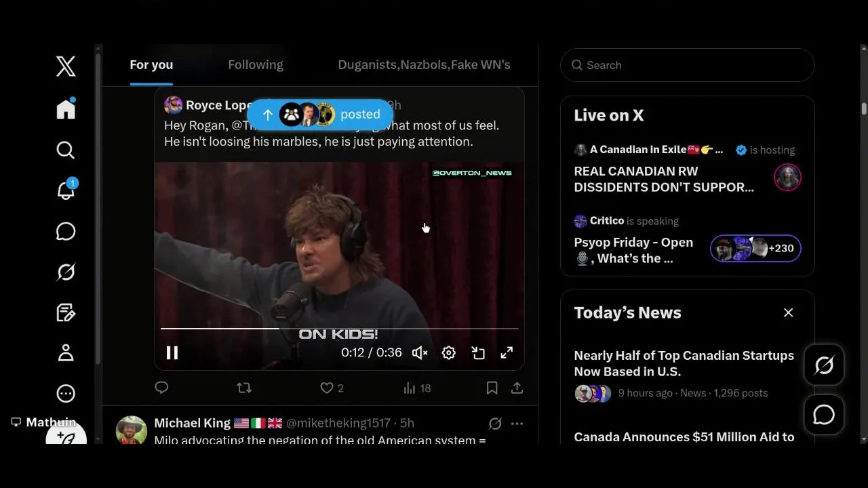
Task: Close the Today's News panel
Action: point(788,312)
